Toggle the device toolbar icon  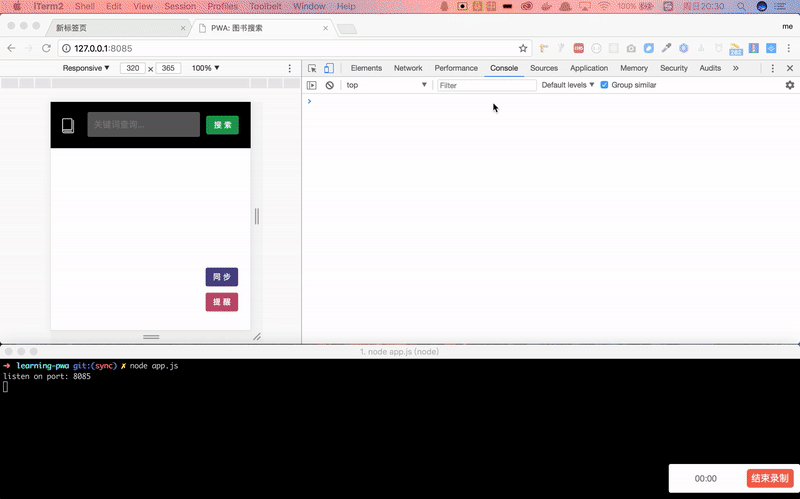328,68
